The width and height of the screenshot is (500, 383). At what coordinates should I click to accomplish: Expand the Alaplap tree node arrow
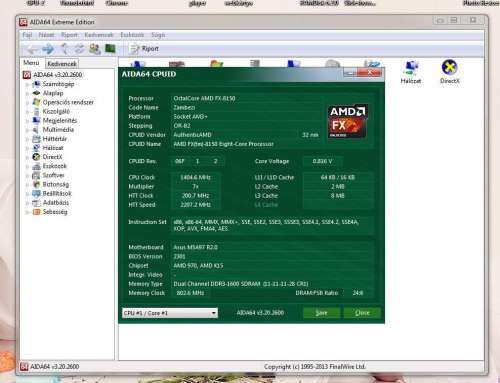27,93
